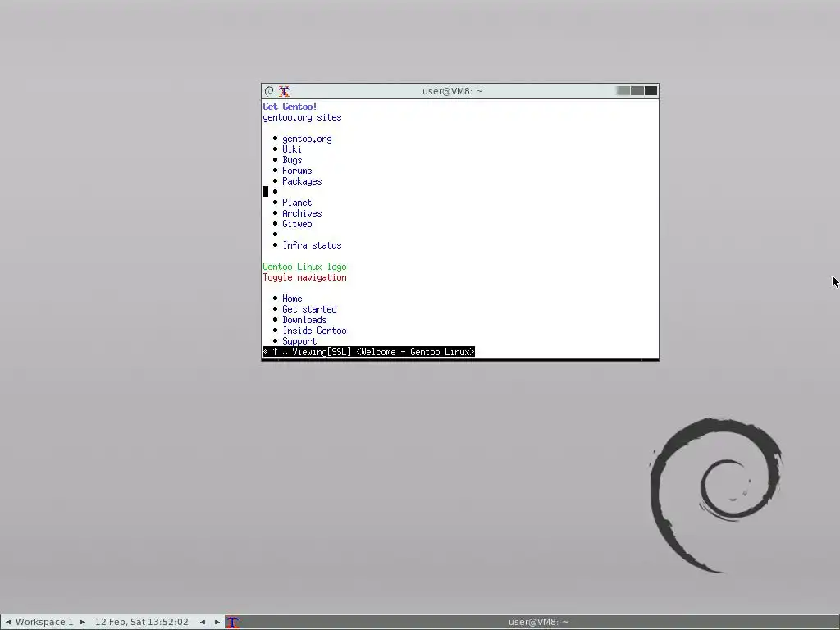This screenshot has width=840, height=630.
Task: Open the gentoo.org link
Action: pyautogui.click(x=307, y=139)
